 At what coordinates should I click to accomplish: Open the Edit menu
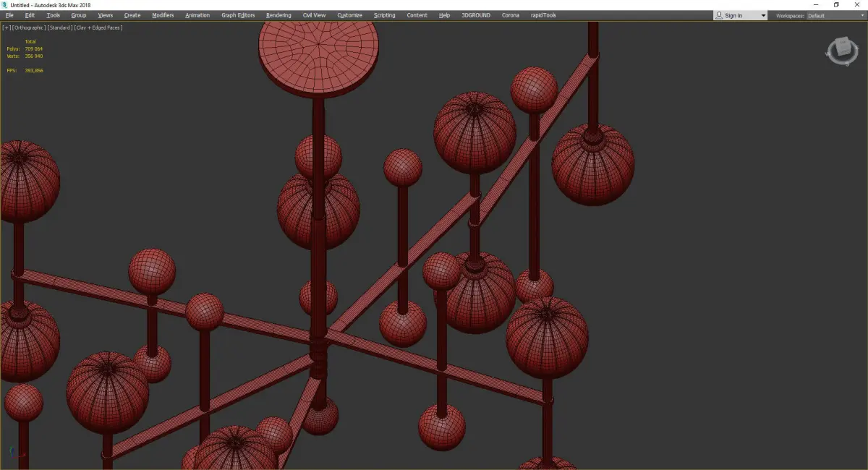tap(30, 15)
